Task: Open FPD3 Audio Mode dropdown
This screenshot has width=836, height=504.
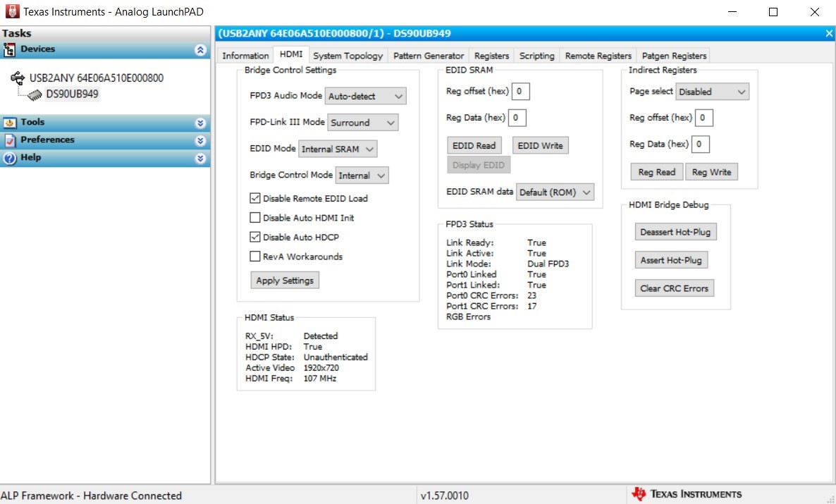Action: tap(365, 96)
